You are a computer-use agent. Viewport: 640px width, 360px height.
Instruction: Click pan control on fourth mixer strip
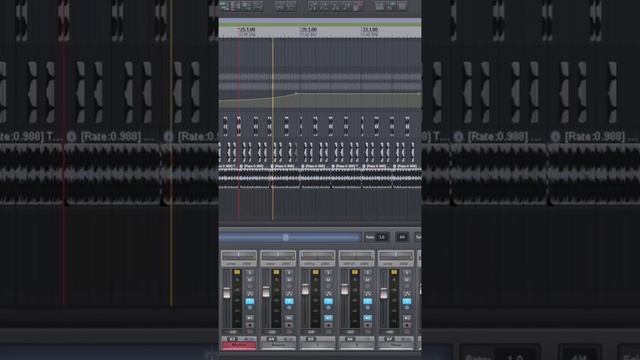pos(356,256)
